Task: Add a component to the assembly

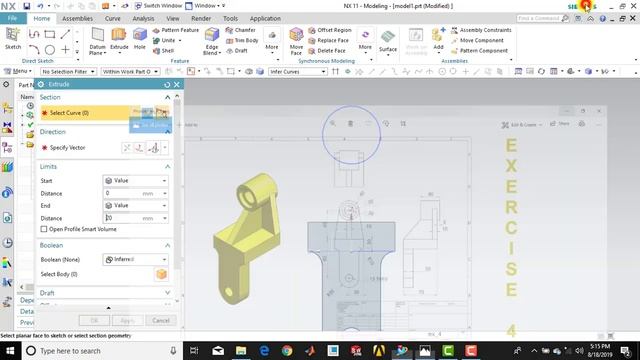Action: point(438,39)
